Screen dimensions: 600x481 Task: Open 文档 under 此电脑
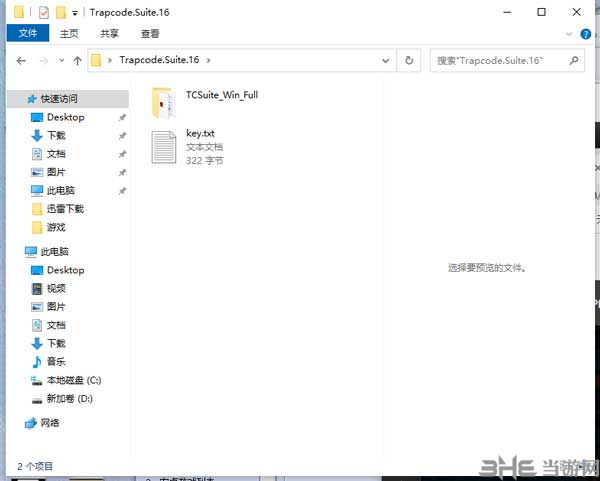click(56, 325)
